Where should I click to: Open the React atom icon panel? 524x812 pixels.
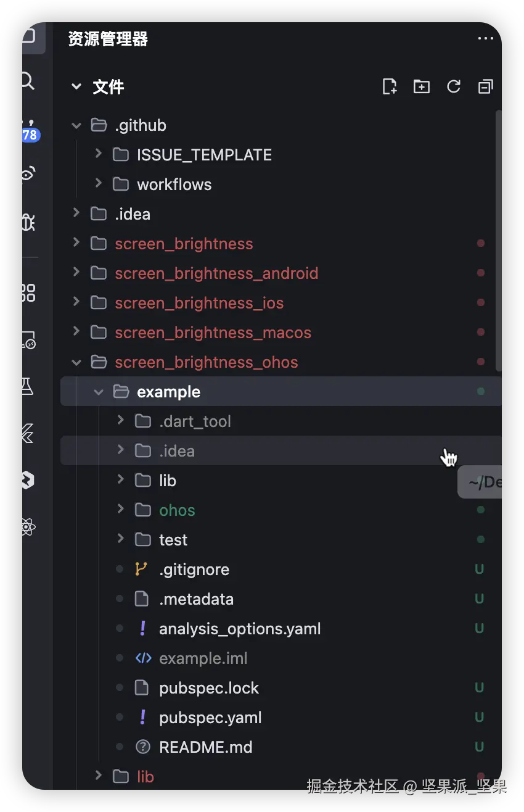coord(28,527)
